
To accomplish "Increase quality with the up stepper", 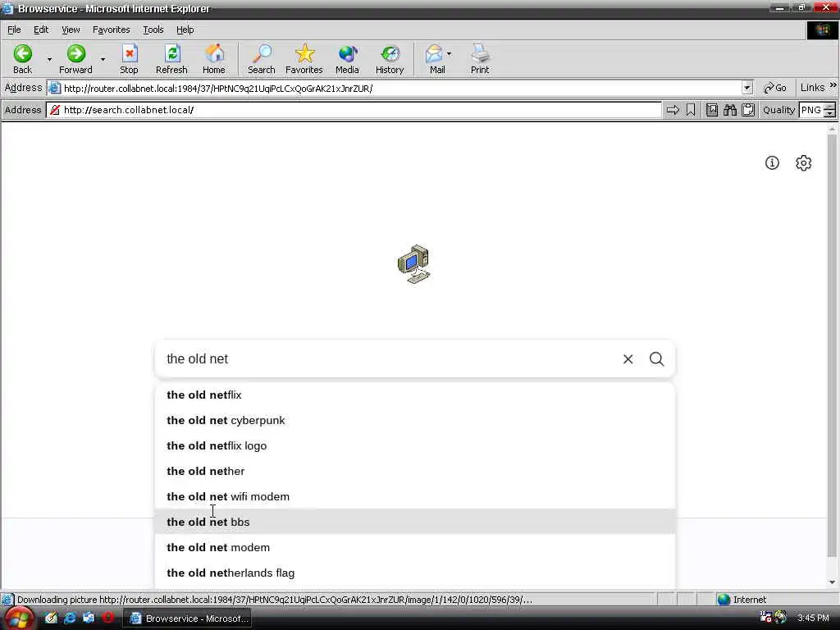I will (830, 107).
